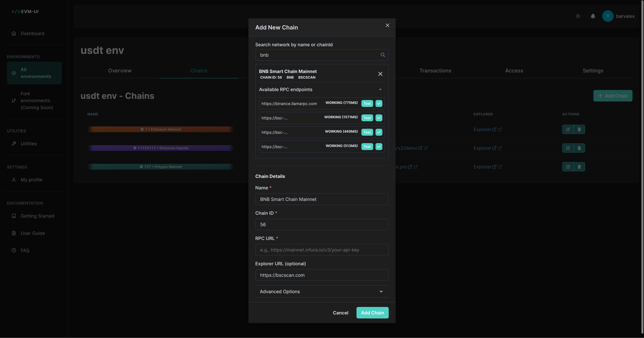644x338 pixels.
Task: Edit the chain Name input field
Action: coord(322,199)
